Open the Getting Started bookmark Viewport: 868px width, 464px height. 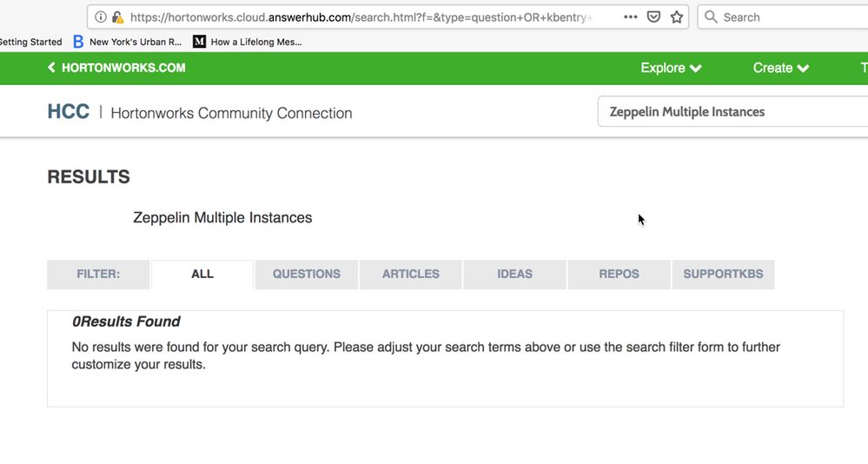pos(31,42)
